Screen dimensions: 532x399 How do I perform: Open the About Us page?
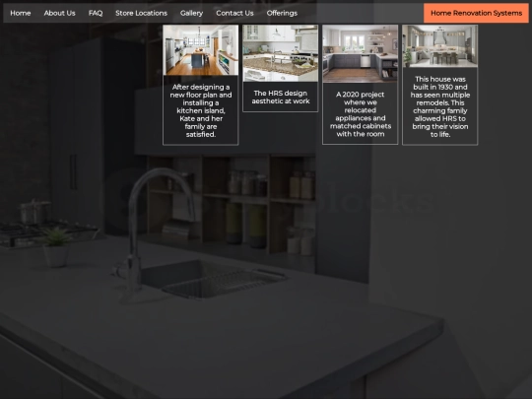59,13
